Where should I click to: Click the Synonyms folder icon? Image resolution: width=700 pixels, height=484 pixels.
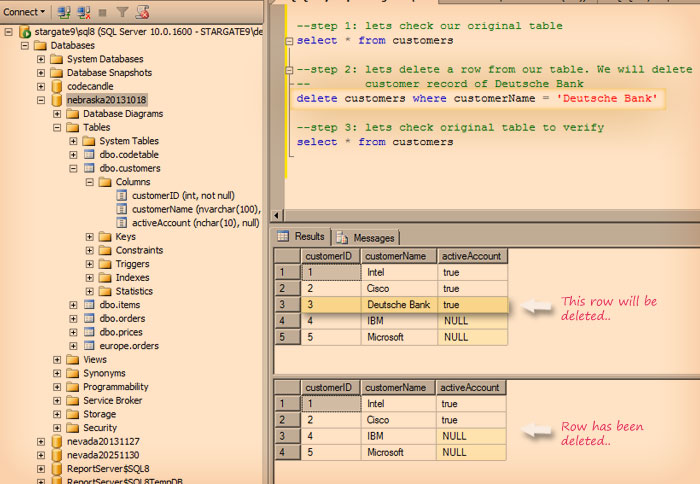(x=72, y=373)
